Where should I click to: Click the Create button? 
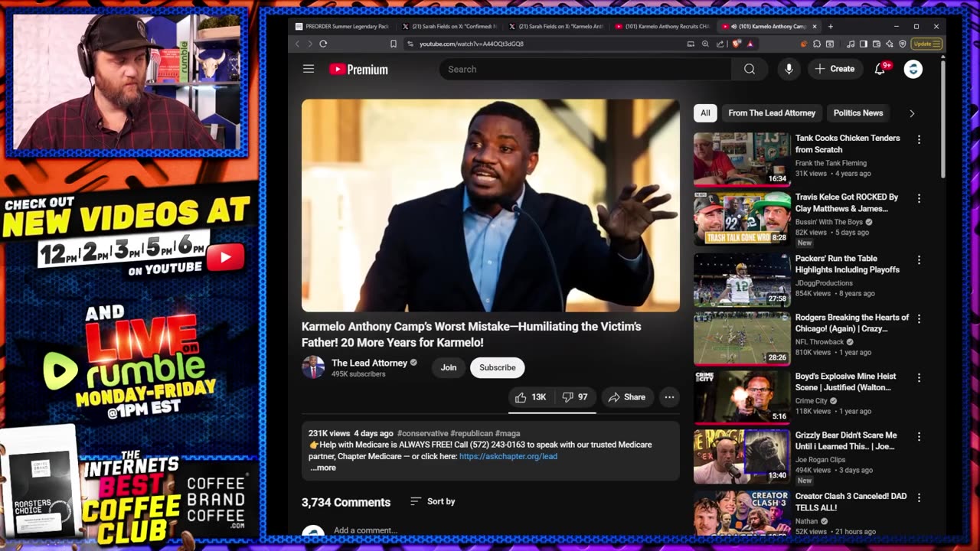pos(835,69)
